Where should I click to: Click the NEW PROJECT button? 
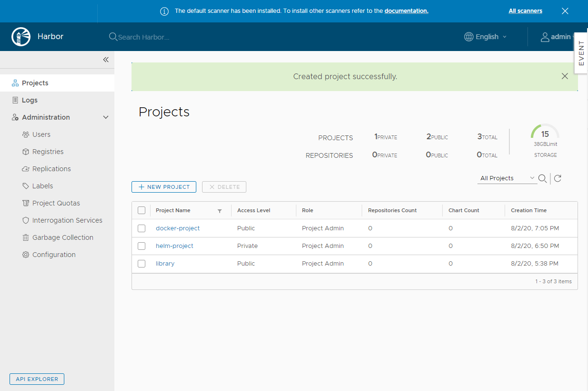click(x=164, y=187)
